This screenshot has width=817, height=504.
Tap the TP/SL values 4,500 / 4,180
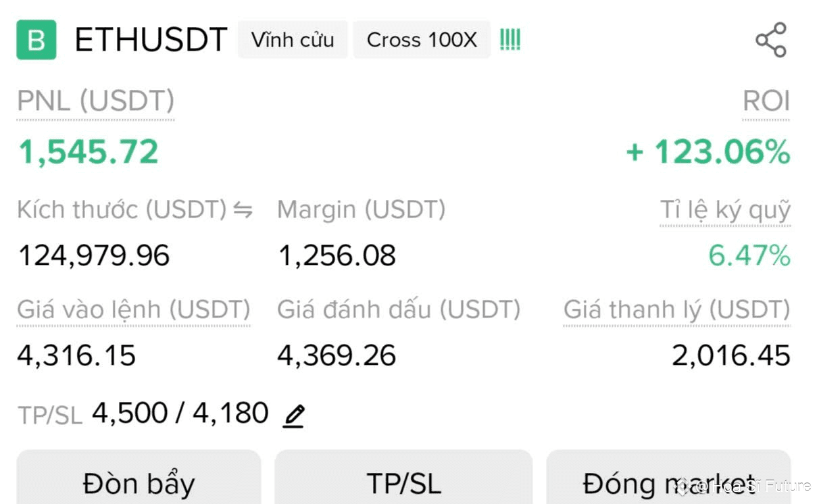tap(180, 412)
